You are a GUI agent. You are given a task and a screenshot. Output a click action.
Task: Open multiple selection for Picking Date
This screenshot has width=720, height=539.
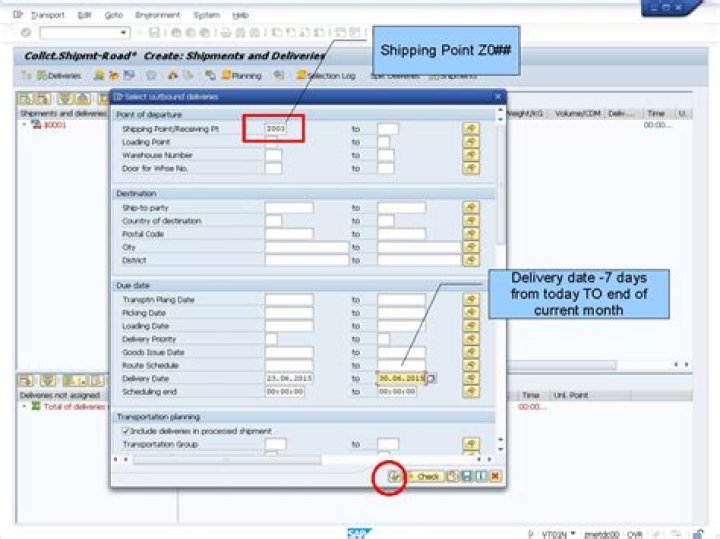[x=471, y=313]
